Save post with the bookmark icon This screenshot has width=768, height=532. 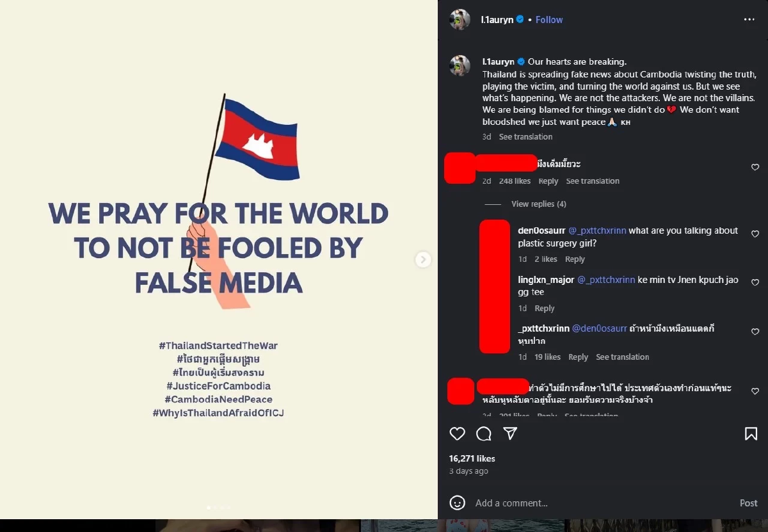(751, 434)
